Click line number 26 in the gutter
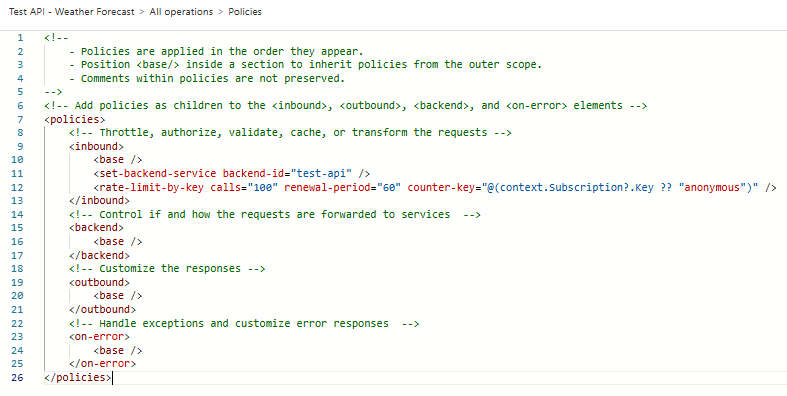 click(x=17, y=377)
